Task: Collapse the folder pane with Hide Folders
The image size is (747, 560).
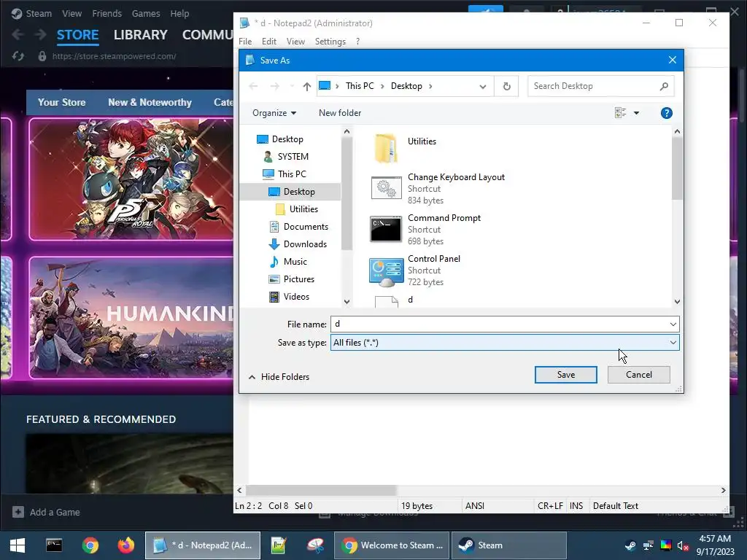Action: (279, 377)
